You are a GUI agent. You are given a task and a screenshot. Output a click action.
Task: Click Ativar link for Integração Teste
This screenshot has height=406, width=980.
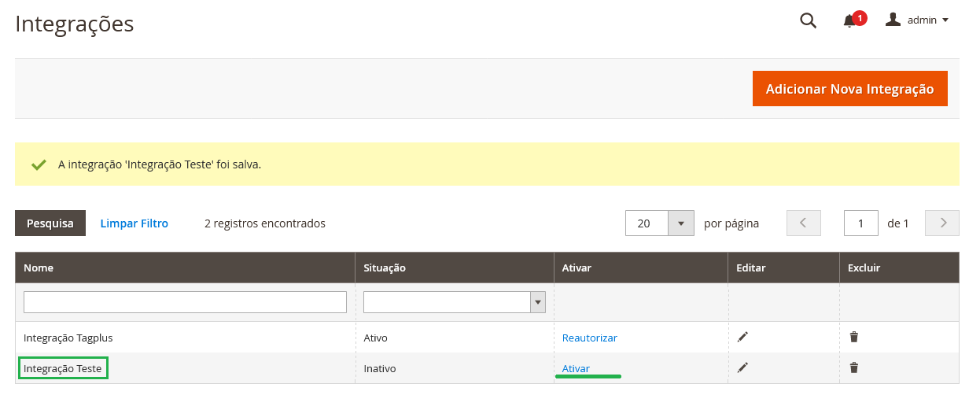coord(576,368)
